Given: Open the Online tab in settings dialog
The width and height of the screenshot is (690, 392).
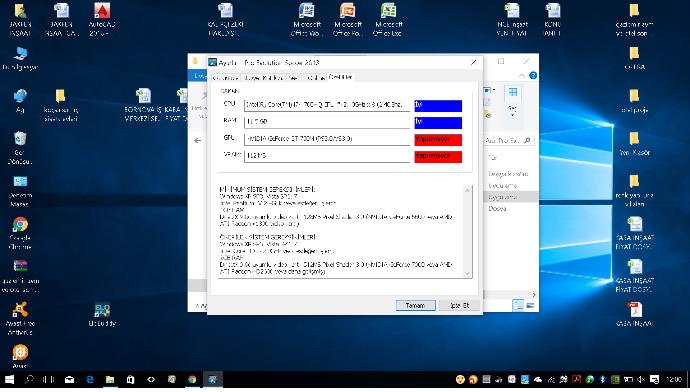Looking at the screenshot, I should [315, 78].
